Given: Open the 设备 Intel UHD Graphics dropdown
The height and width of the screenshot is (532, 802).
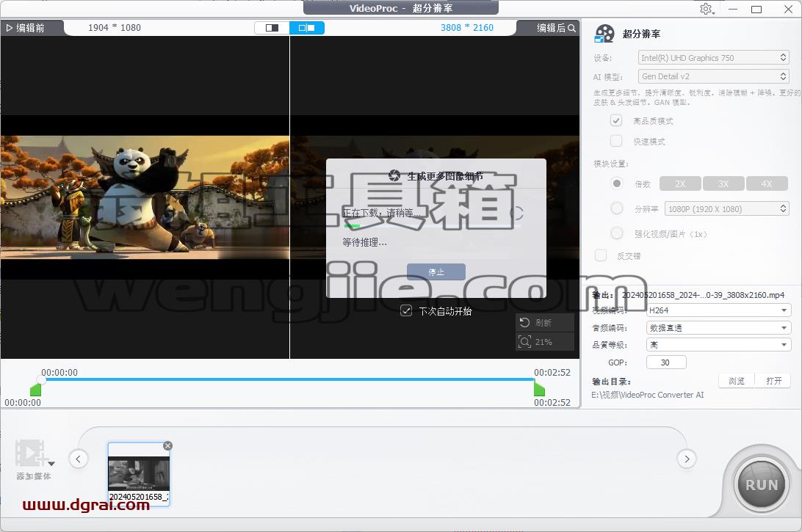Looking at the screenshot, I should [714, 58].
